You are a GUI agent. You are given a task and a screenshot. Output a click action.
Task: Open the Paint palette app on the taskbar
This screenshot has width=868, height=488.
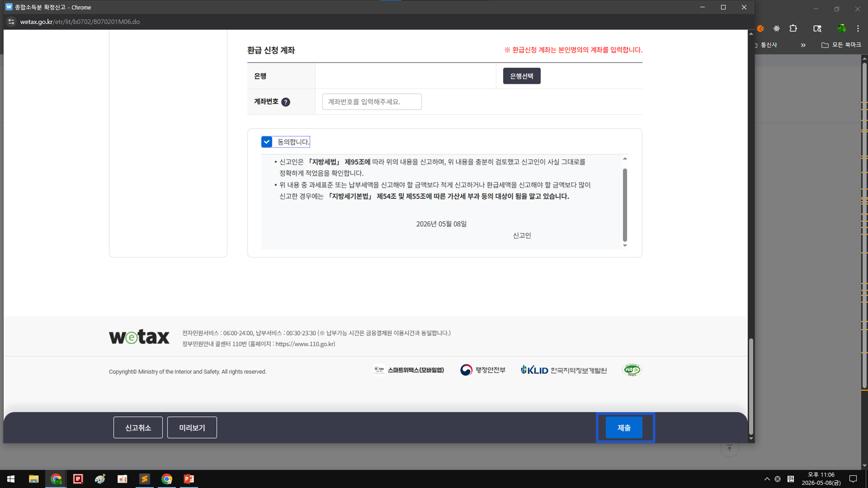coord(100,479)
